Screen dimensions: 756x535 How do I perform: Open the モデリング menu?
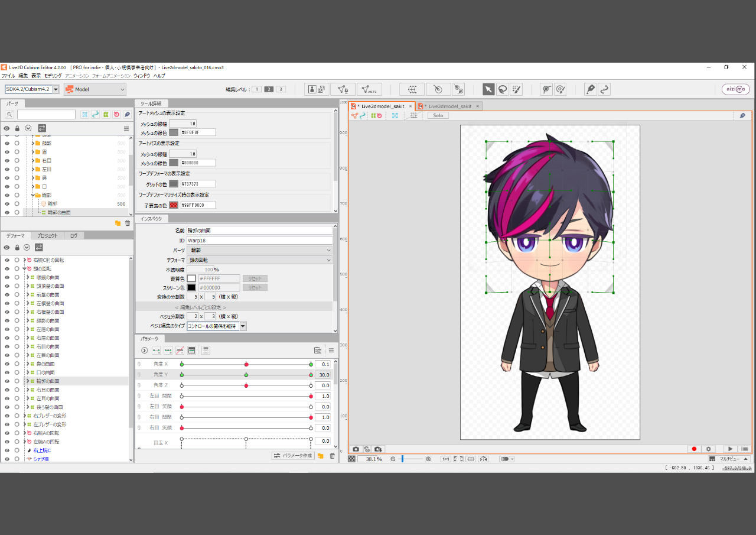pos(53,76)
